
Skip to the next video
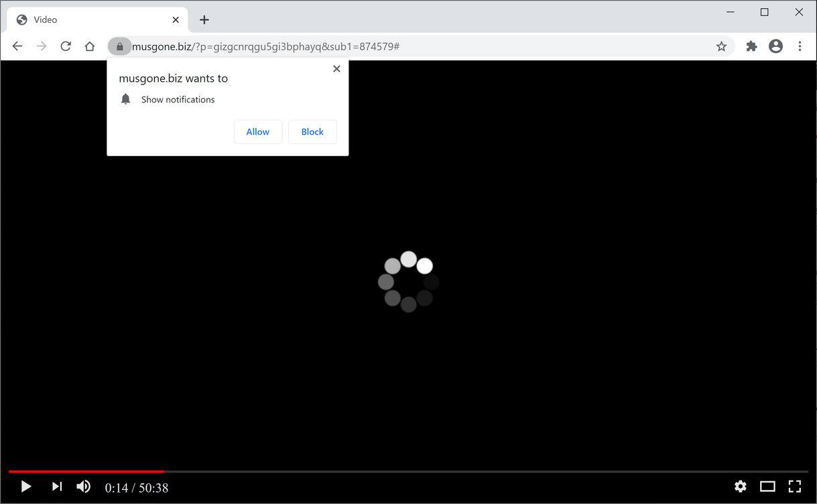[x=57, y=487]
